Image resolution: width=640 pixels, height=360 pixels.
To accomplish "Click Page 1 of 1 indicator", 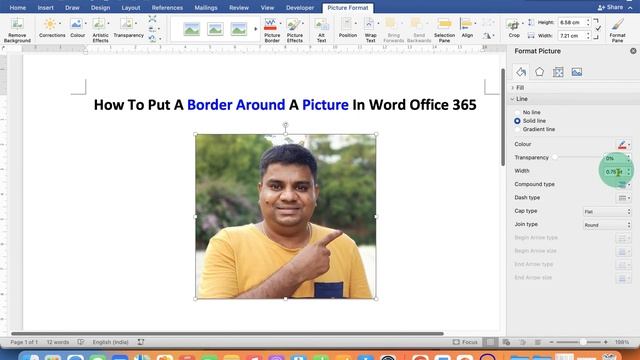I will pyautogui.click(x=24, y=342).
